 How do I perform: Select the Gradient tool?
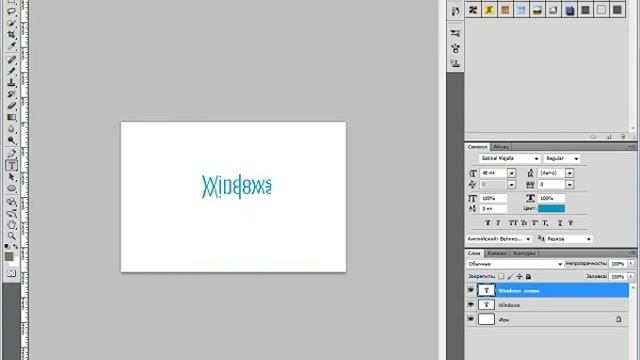click(x=12, y=118)
